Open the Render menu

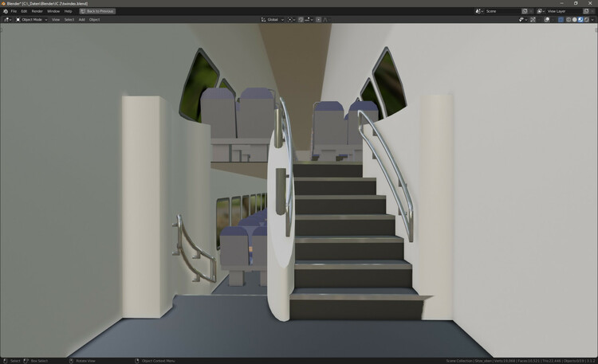(37, 11)
